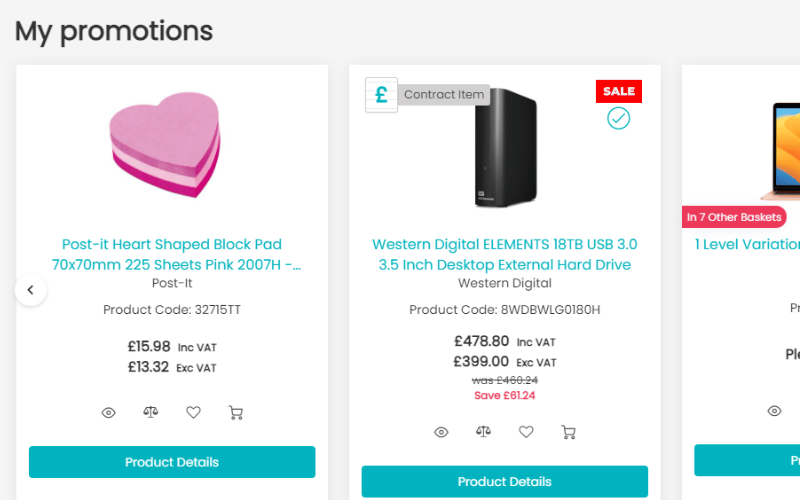Go to previous promotions slide

click(x=31, y=290)
